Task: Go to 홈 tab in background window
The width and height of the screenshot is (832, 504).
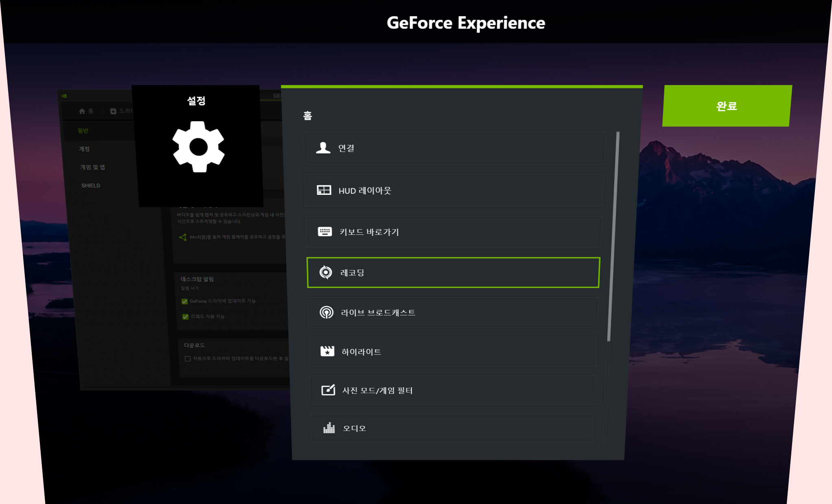Action: pyautogui.click(x=86, y=111)
